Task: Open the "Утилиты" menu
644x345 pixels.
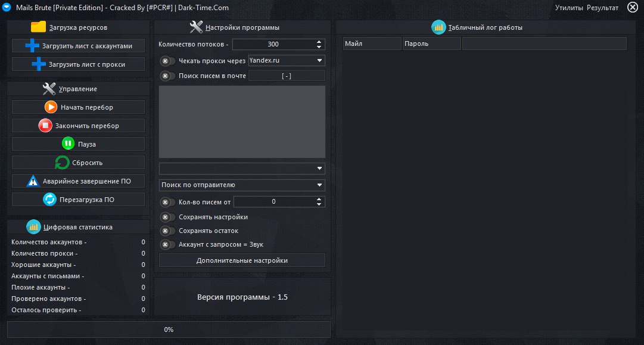Action: [569, 8]
